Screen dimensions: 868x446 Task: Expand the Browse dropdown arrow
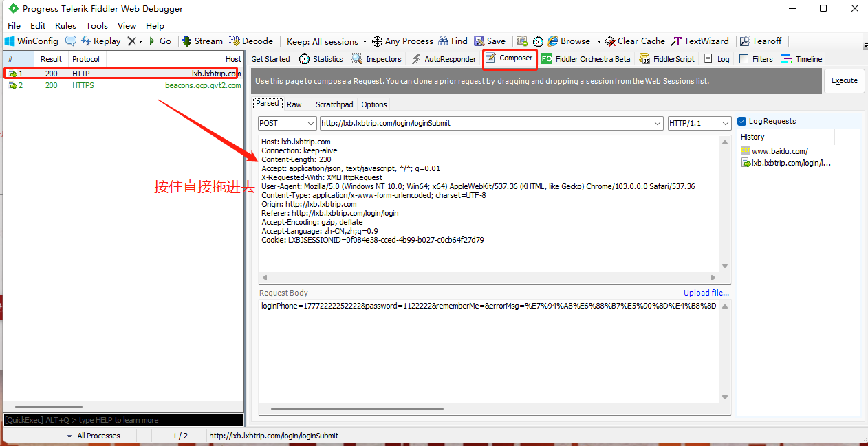(599, 41)
